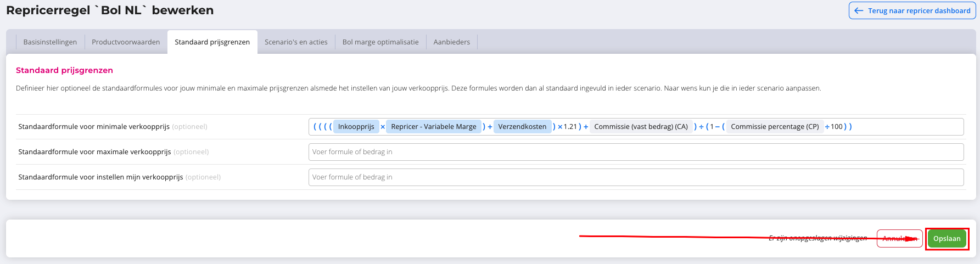Follow Terug naar repricer dashboard link

click(x=919, y=10)
